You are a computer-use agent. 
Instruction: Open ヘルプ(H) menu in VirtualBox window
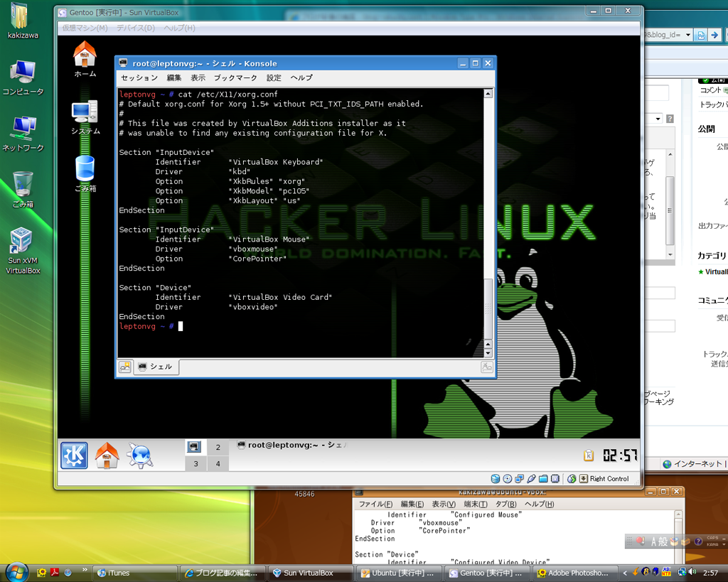[179, 28]
